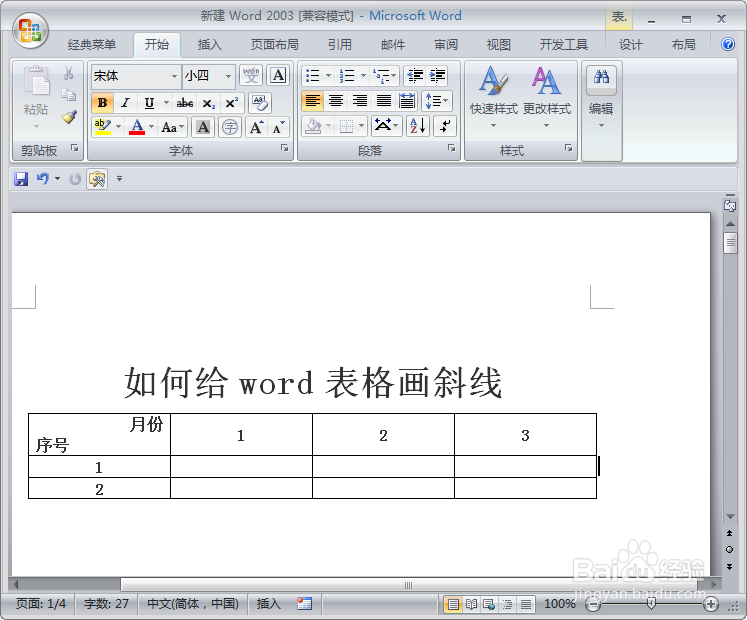Shrink font size with small A
This screenshot has width=747, height=620.
[x=278, y=127]
